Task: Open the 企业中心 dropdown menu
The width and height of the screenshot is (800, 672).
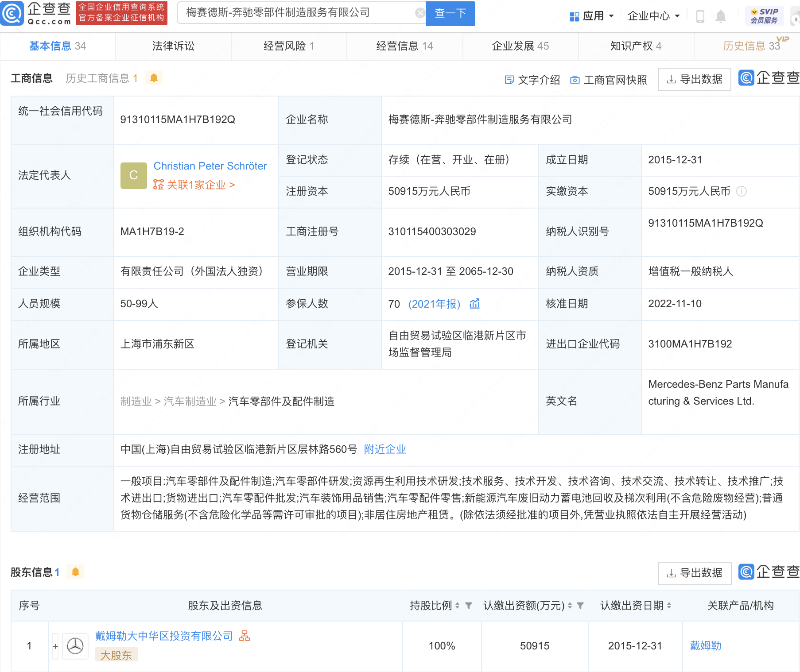Action: point(653,16)
